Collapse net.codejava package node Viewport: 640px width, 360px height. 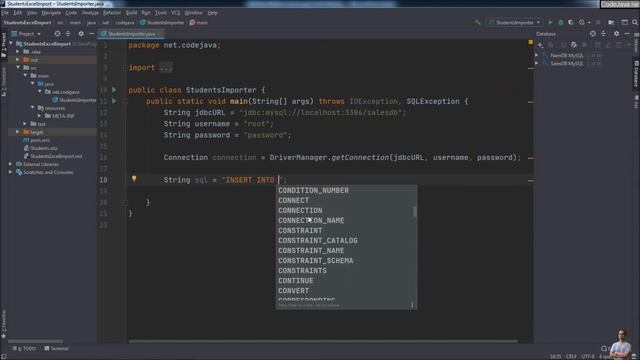pos(40,92)
